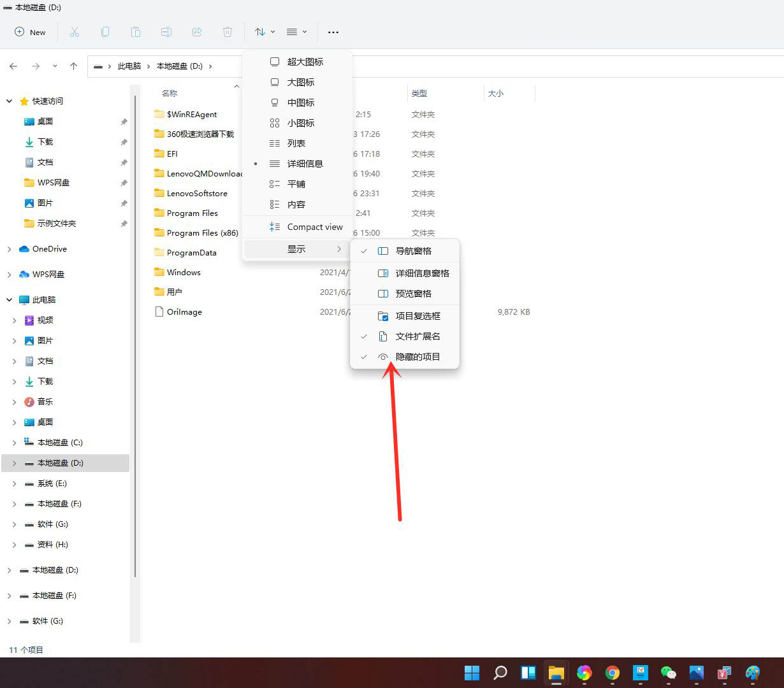Viewport: 784px width, 688px height.
Task: Switch to Compact view
Action: point(315,226)
